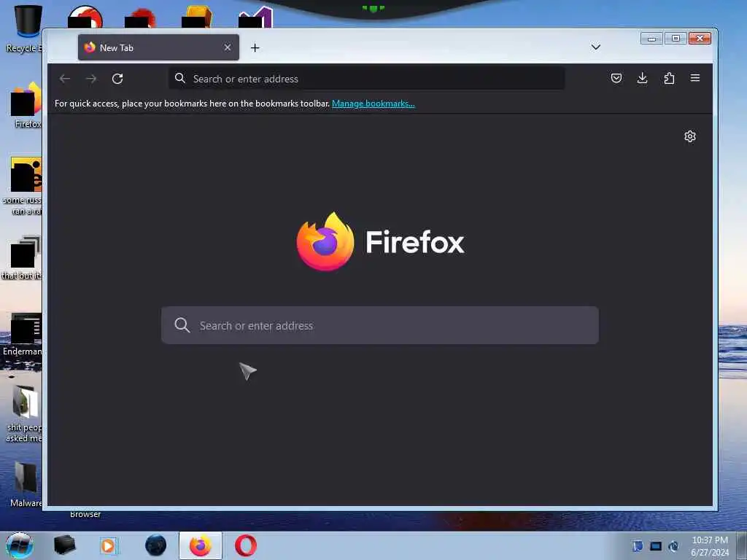Click the flag action center tray icon
The width and height of the screenshot is (747, 560).
(638, 545)
